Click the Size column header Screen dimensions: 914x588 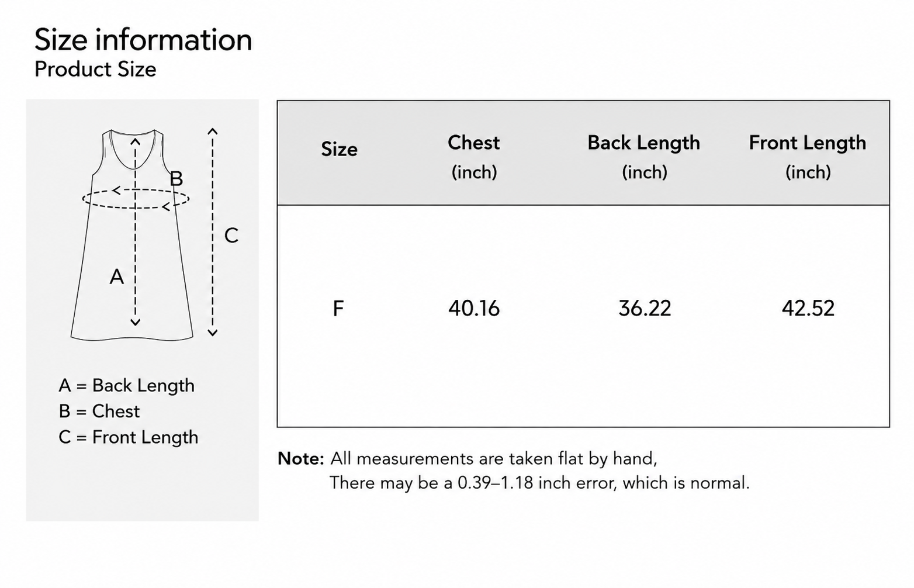point(339,149)
